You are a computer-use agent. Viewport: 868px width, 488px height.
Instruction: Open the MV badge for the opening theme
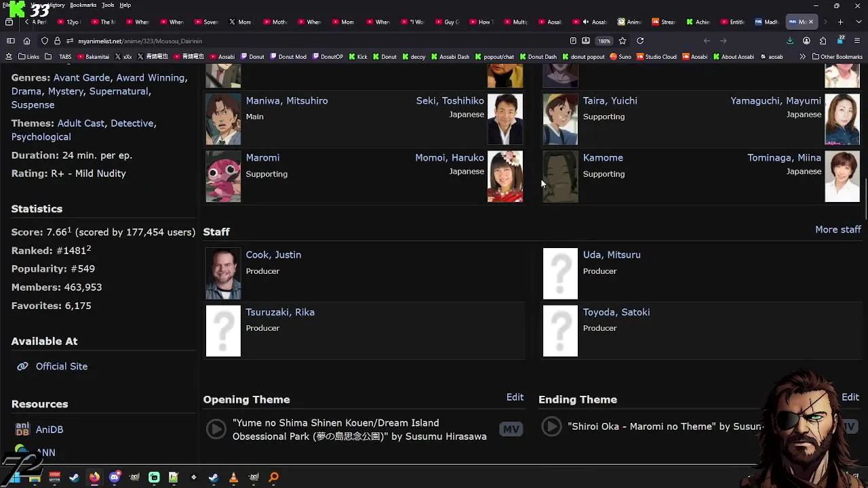click(x=511, y=429)
